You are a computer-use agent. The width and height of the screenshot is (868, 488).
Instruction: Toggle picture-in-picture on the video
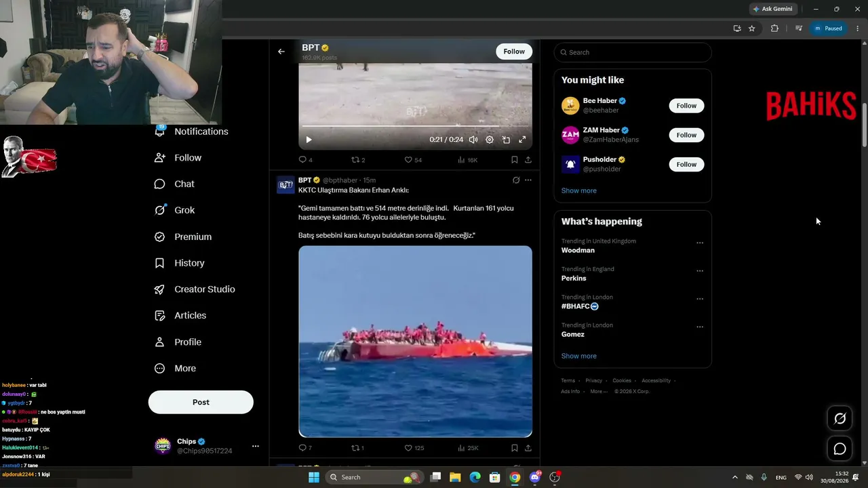coord(506,140)
